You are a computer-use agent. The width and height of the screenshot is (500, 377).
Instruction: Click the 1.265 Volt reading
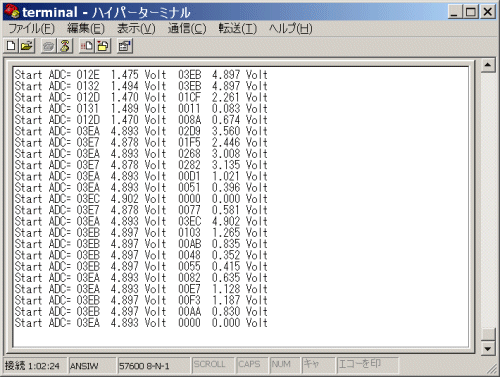240,233
